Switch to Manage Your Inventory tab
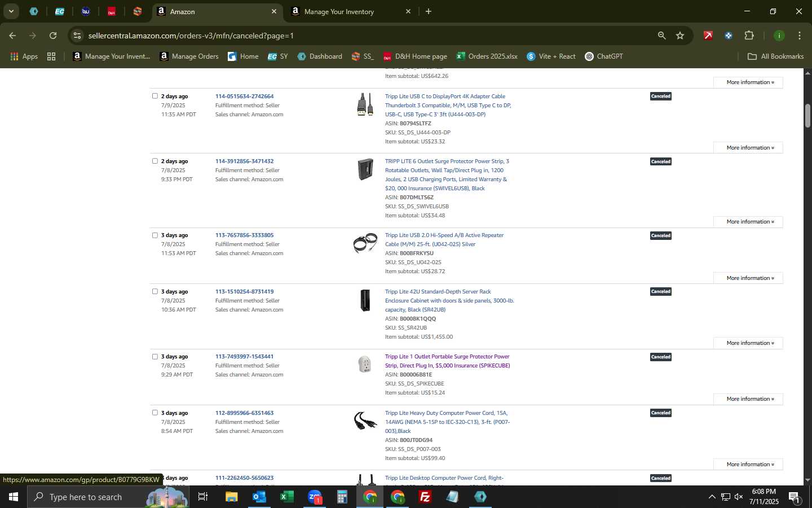 (x=351, y=11)
